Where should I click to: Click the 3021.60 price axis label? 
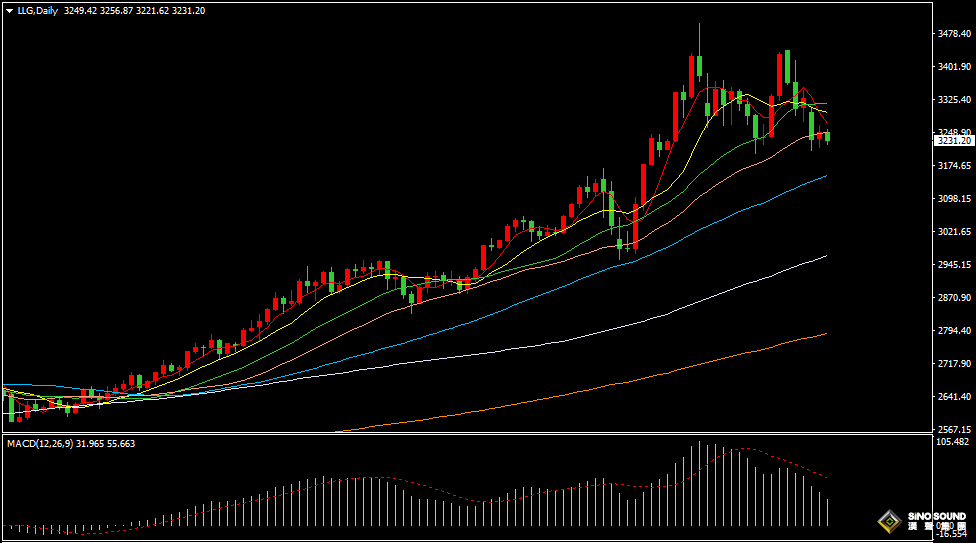pyautogui.click(x=954, y=232)
